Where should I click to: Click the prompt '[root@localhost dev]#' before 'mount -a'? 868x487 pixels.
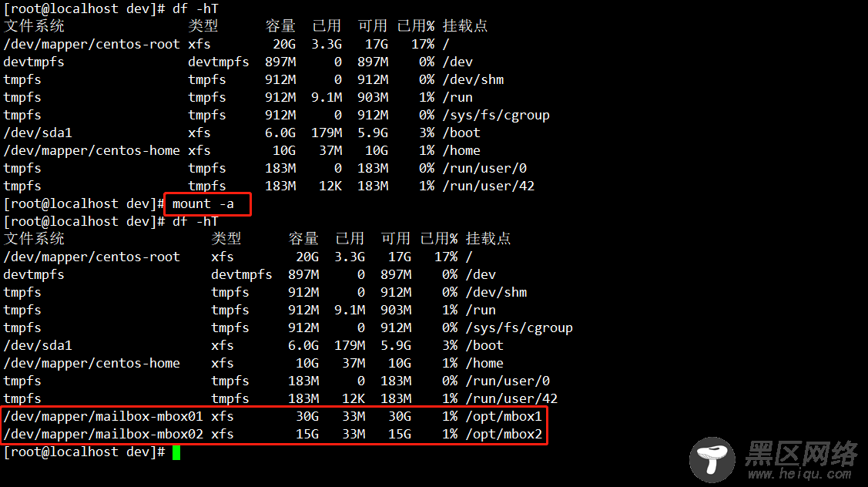tap(84, 204)
